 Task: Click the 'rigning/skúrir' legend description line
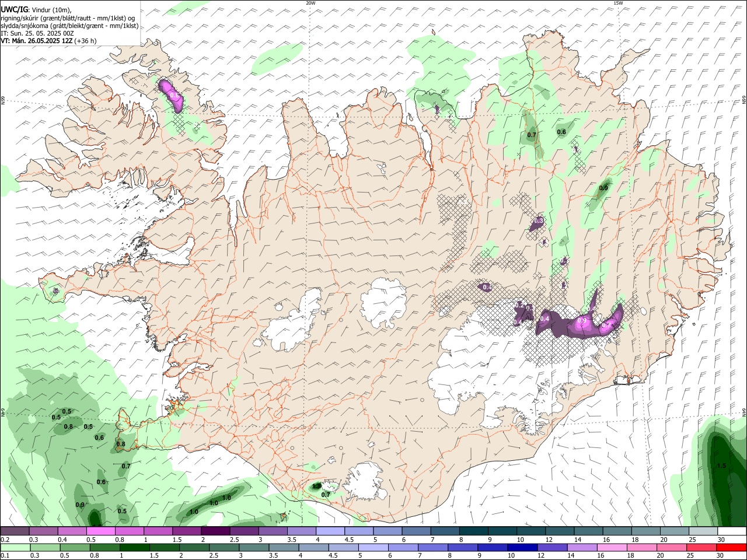68,17
